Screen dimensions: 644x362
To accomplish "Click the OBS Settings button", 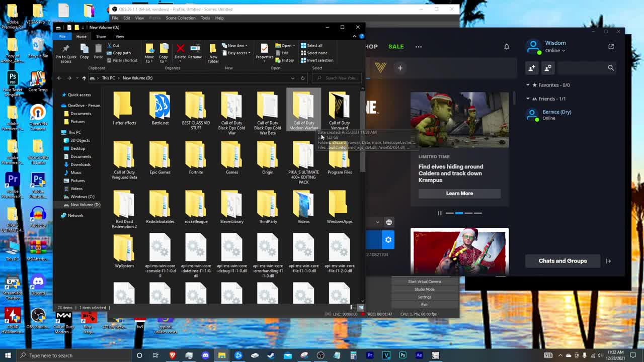I will click(424, 297).
